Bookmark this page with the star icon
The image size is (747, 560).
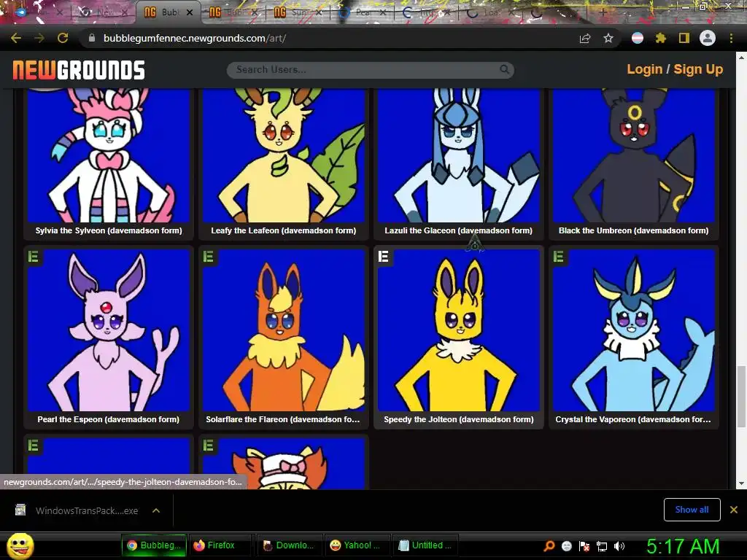coord(608,38)
